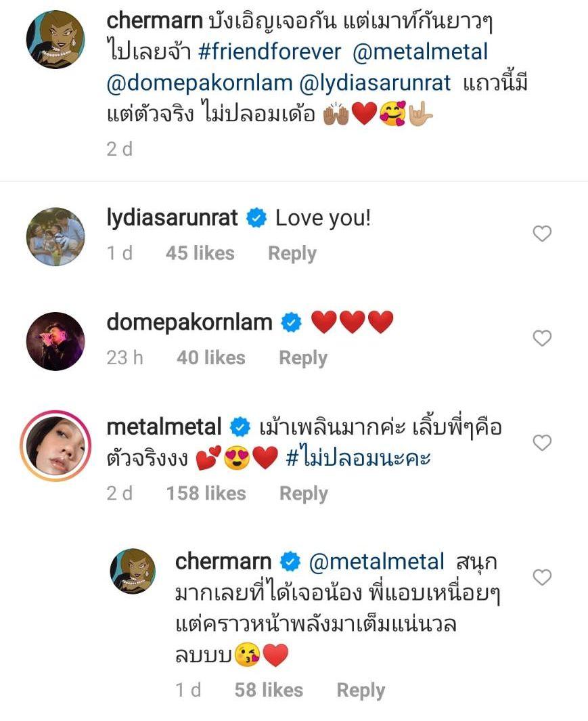Open the #ไม่ปลอมนะคะ hashtag

pos(359,459)
